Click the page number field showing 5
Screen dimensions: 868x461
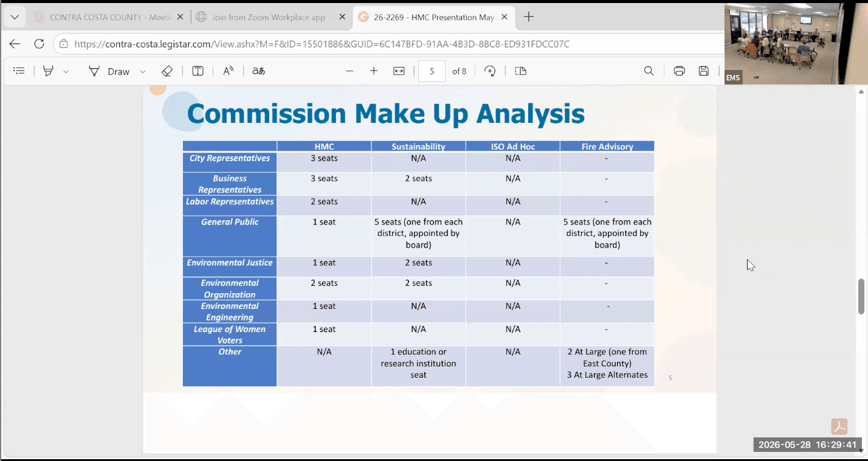coord(432,71)
